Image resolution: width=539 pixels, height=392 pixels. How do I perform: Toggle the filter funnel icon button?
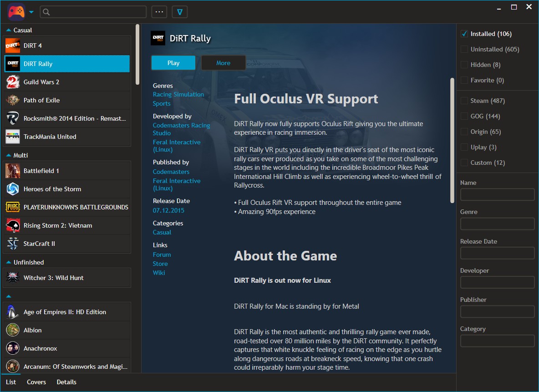click(179, 12)
